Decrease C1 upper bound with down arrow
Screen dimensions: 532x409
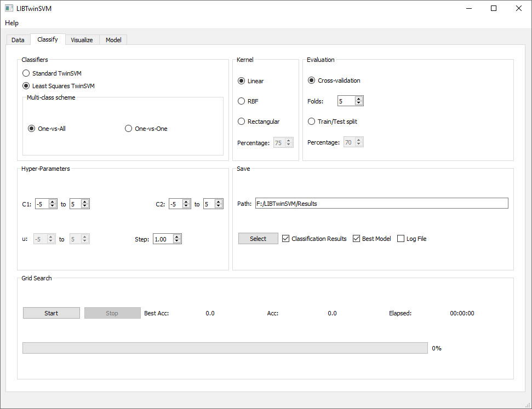click(85, 206)
